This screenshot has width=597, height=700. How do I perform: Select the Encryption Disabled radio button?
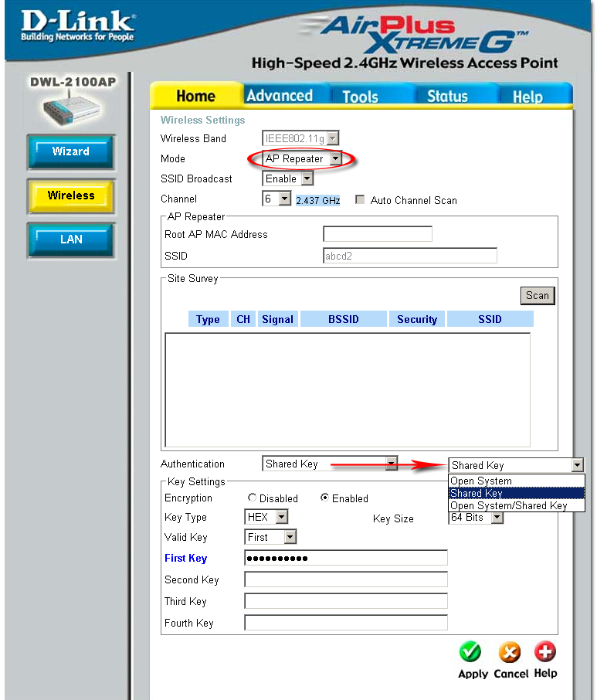pyautogui.click(x=252, y=498)
